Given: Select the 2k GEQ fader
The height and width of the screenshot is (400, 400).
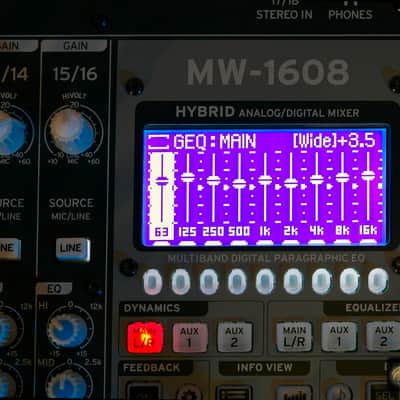Looking at the screenshot, I should coord(291,183).
